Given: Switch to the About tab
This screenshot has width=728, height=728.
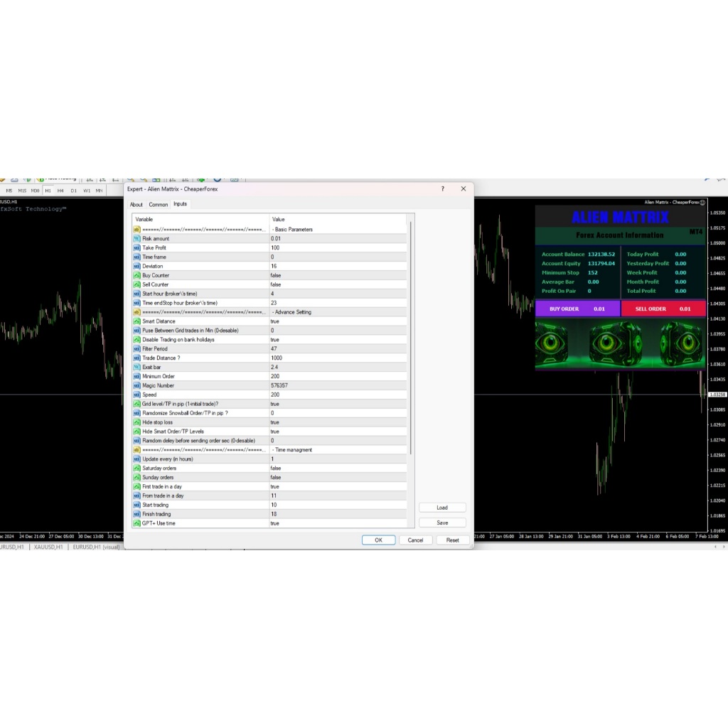Looking at the screenshot, I should point(136,205).
